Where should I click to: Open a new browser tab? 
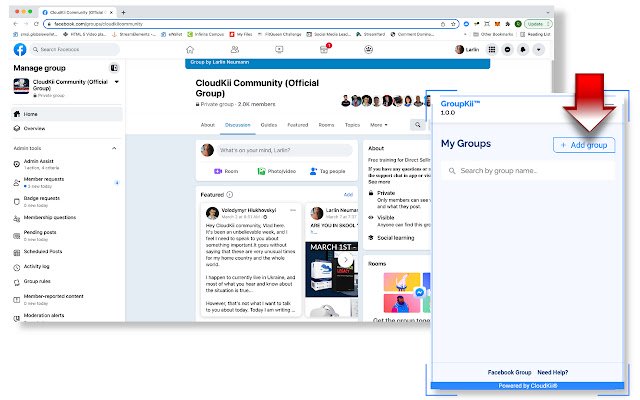click(x=124, y=12)
